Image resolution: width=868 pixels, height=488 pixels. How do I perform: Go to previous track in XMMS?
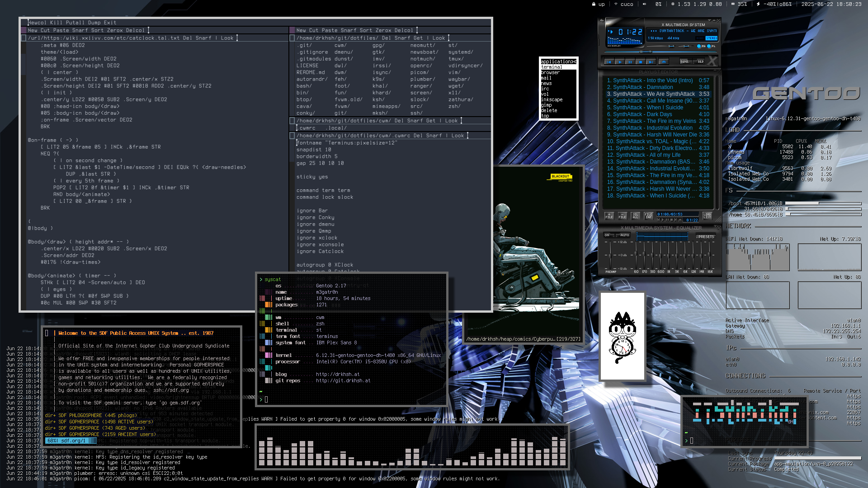click(x=609, y=62)
